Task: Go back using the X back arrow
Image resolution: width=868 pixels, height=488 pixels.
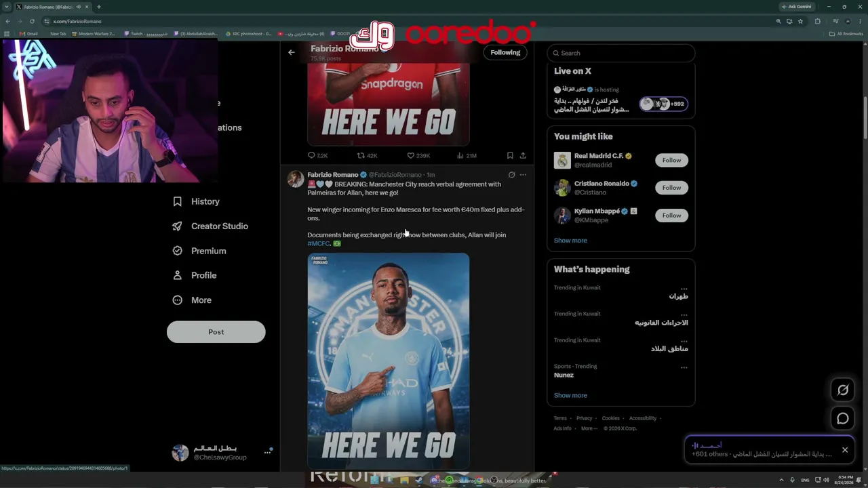Action: [x=292, y=52]
